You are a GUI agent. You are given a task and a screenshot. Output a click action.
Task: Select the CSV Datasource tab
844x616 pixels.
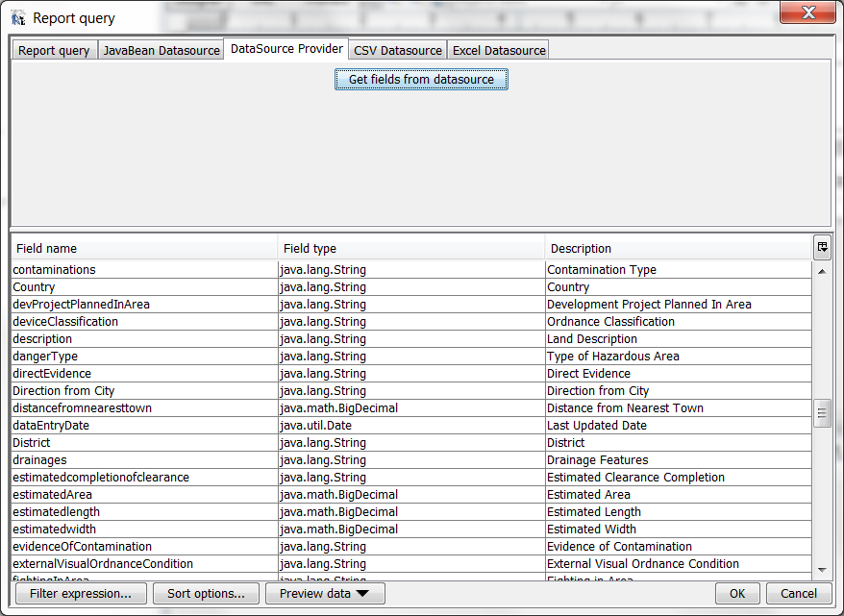[x=398, y=51]
